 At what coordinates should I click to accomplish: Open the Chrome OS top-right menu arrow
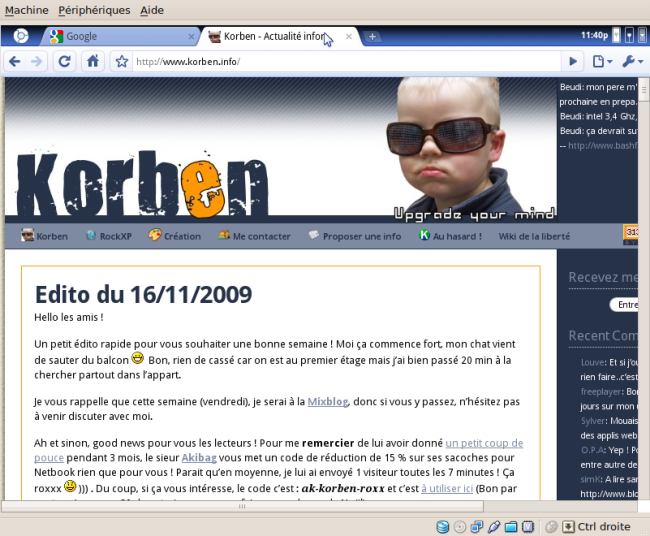(642, 36)
